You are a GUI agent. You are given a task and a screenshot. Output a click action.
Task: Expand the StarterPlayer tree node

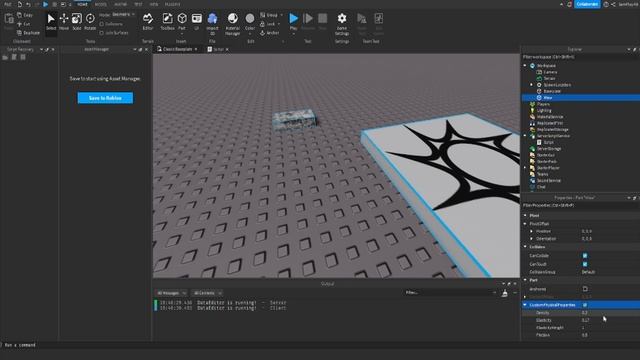click(x=525, y=168)
